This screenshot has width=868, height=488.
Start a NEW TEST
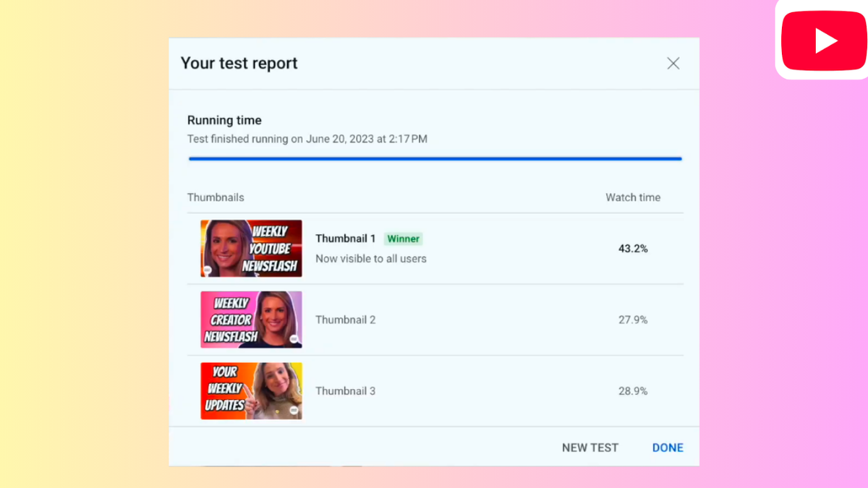tap(590, 448)
